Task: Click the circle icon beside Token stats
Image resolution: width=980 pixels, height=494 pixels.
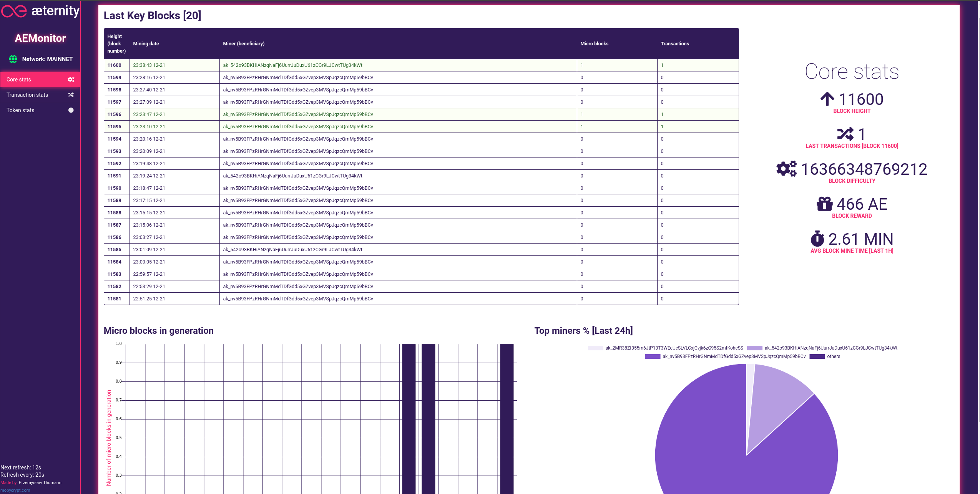Action: [71, 110]
